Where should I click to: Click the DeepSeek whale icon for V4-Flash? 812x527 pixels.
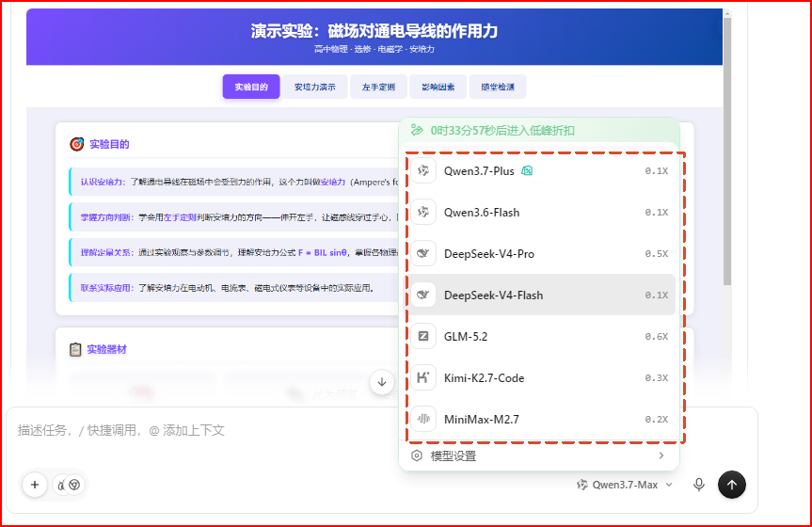423,295
